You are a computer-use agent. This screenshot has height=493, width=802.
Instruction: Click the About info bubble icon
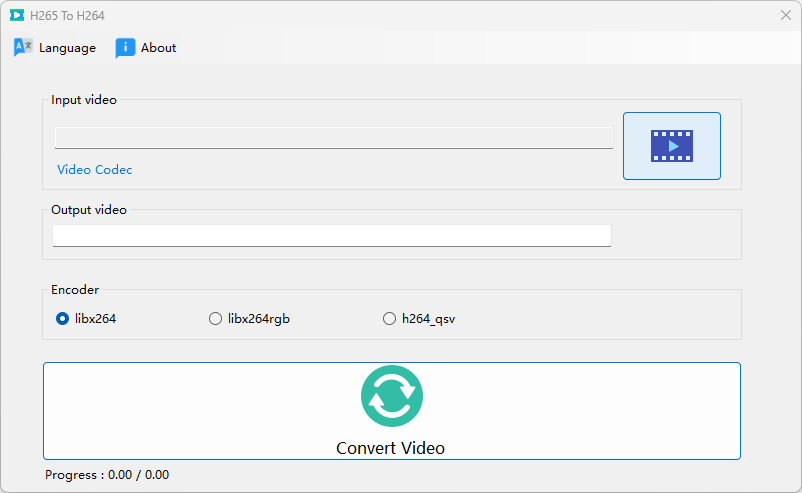125,48
